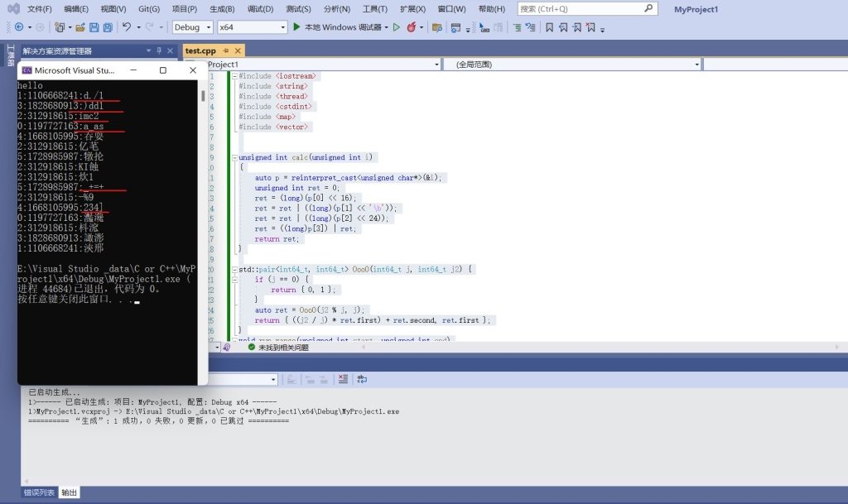The image size is (848, 504).
Task: Open the Debug configuration dropdown
Action: tap(193, 27)
